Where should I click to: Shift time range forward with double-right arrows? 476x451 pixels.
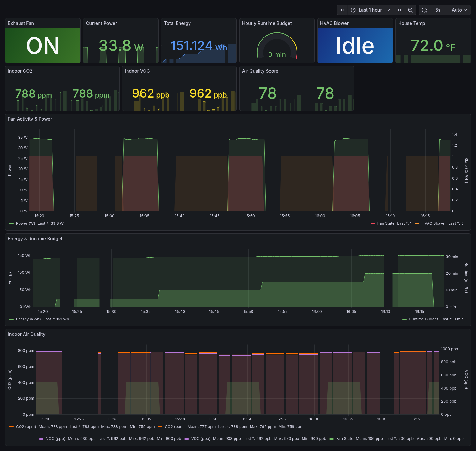point(399,10)
